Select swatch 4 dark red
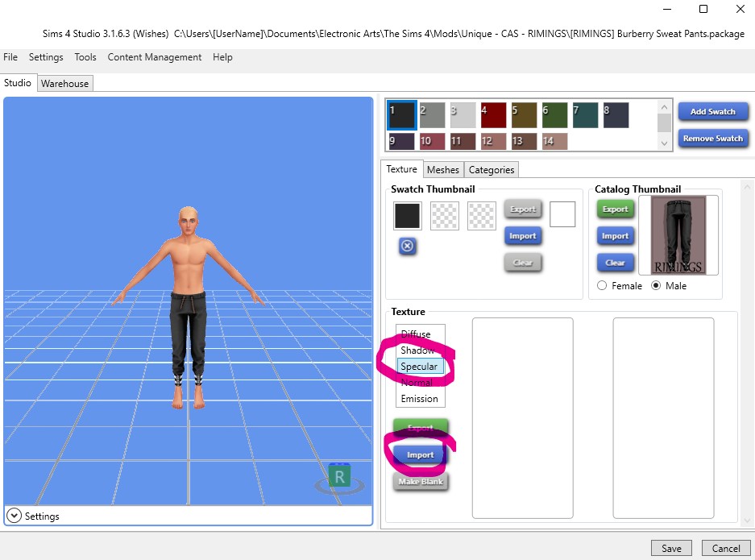The height and width of the screenshot is (560, 755). pyautogui.click(x=494, y=115)
